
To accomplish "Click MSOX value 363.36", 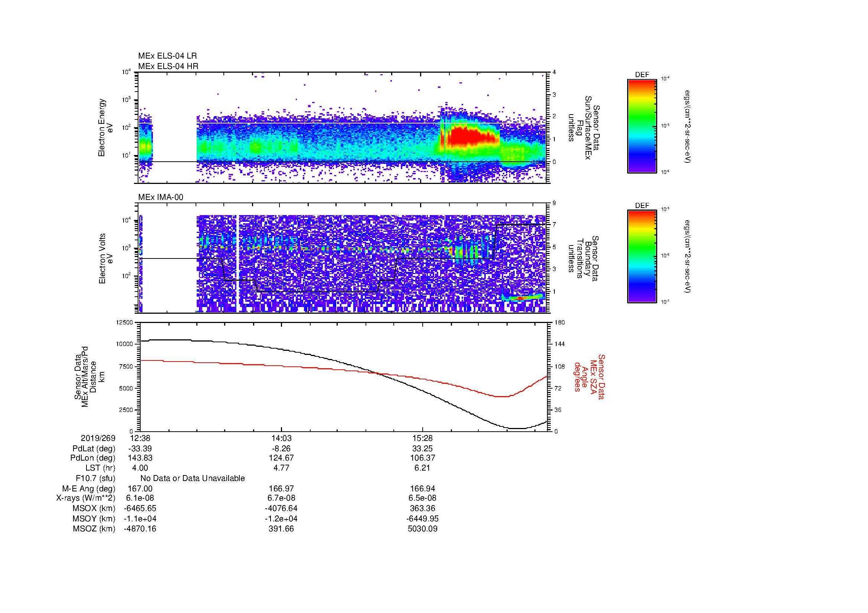I will [422, 508].
